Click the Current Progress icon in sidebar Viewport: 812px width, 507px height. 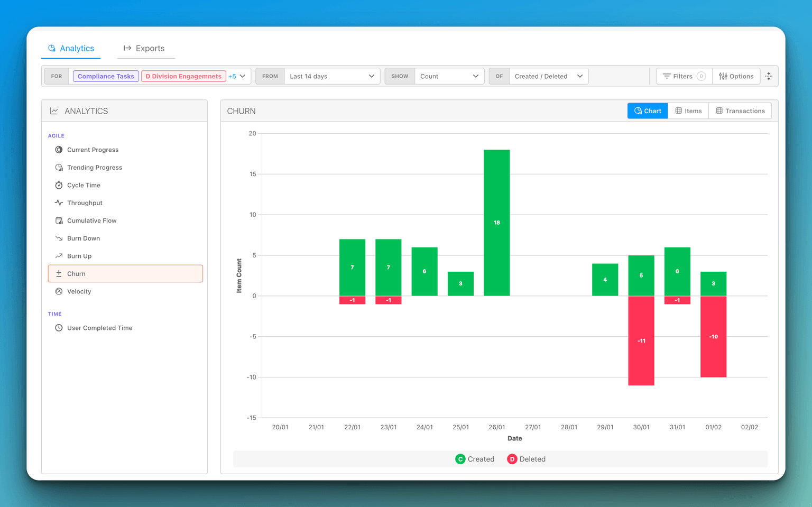(59, 150)
